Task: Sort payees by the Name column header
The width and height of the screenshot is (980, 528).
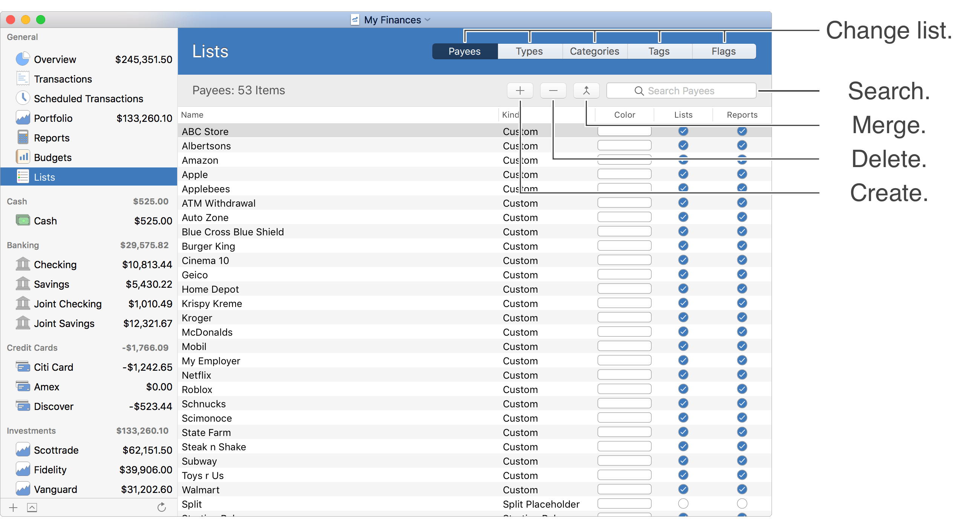Action: click(x=192, y=115)
